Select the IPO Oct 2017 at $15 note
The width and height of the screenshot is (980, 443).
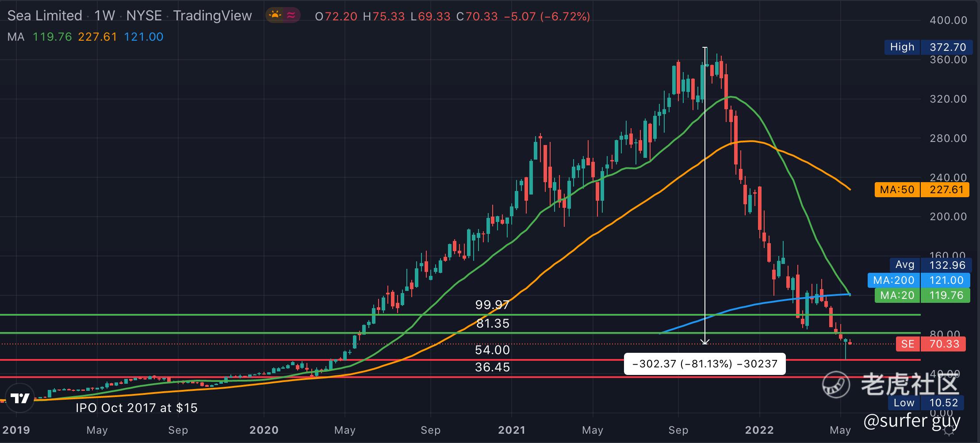point(137,408)
